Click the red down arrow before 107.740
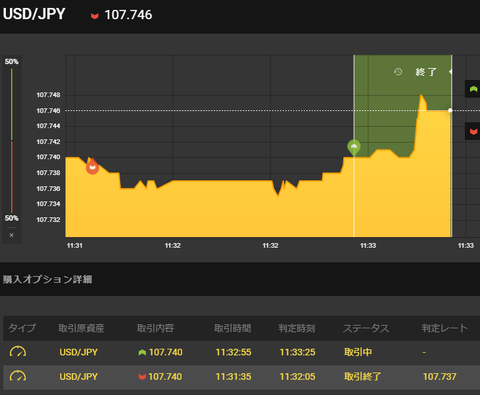This screenshot has width=480, height=395. click(142, 377)
